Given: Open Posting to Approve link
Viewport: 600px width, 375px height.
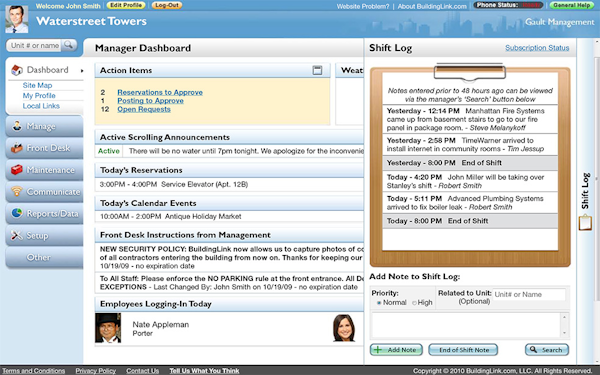Looking at the screenshot, I should [150, 101].
